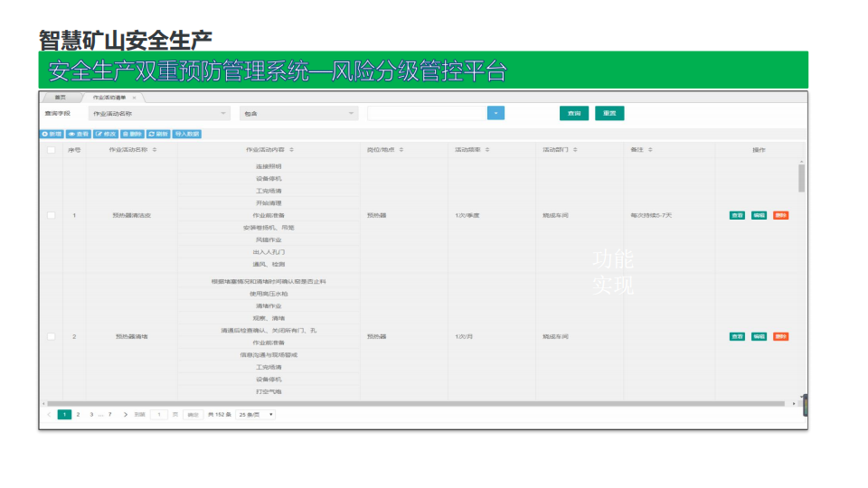
Task: Click the green 查询 search button
Action: [574, 114]
